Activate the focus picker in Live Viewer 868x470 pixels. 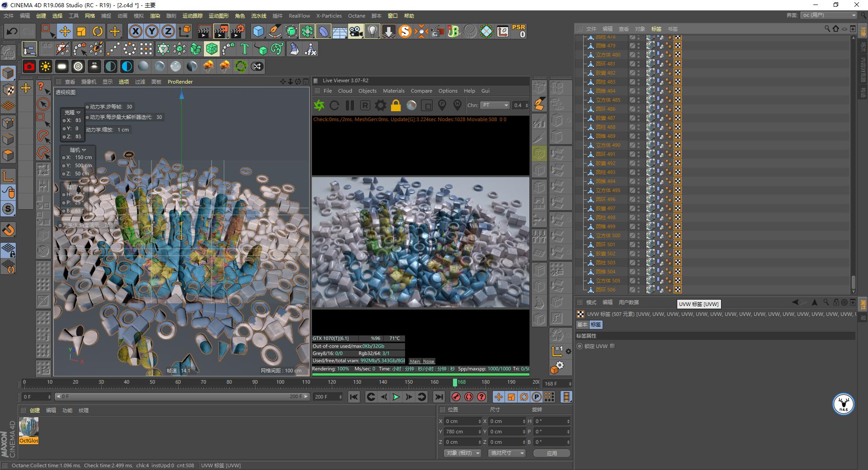(x=442, y=105)
